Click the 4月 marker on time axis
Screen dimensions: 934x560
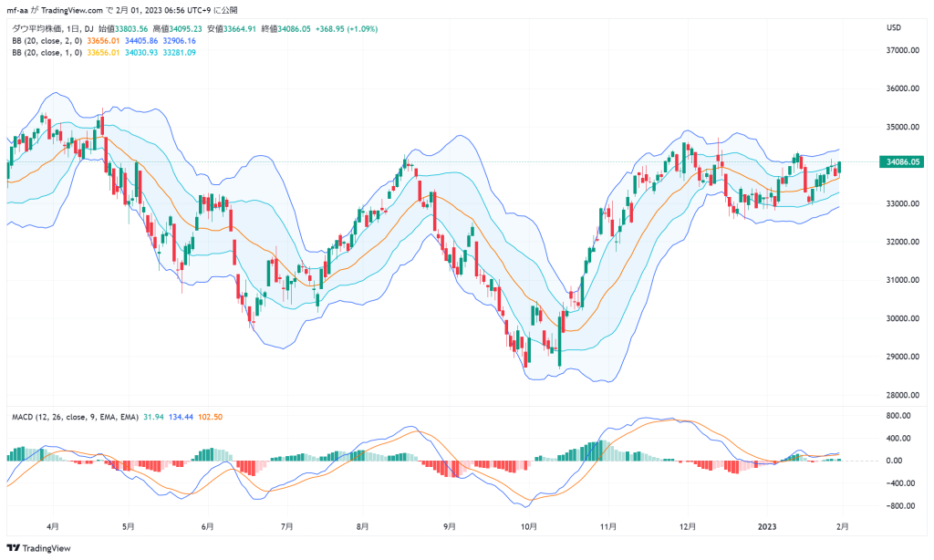(x=53, y=526)
